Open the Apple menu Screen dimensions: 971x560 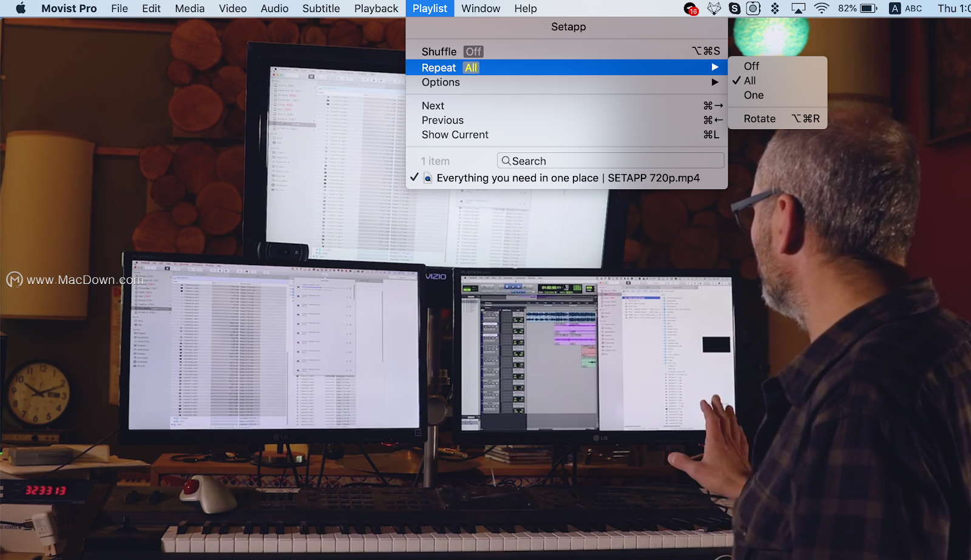coord(21,8)
